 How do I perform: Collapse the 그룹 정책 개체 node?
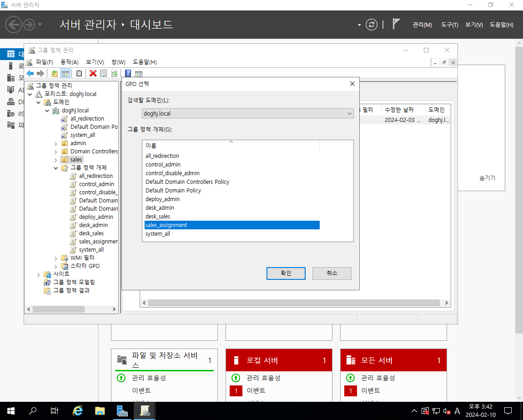tap(55, 168)
